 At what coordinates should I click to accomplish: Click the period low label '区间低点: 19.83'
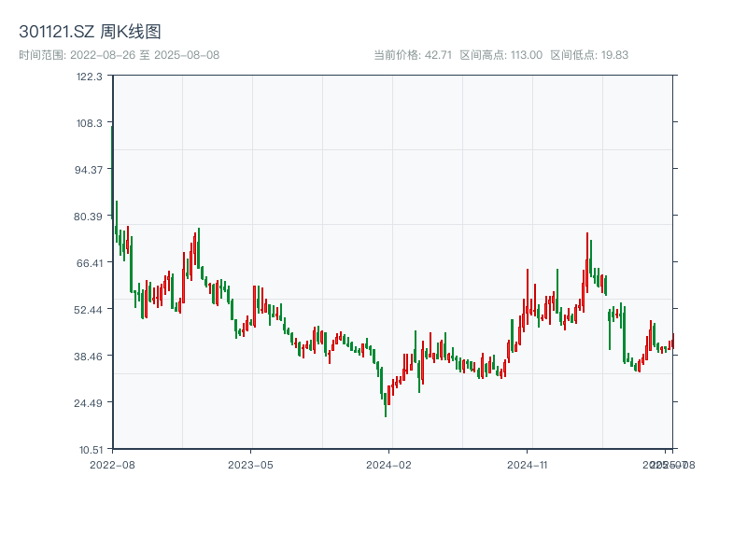tap(590, 55)
